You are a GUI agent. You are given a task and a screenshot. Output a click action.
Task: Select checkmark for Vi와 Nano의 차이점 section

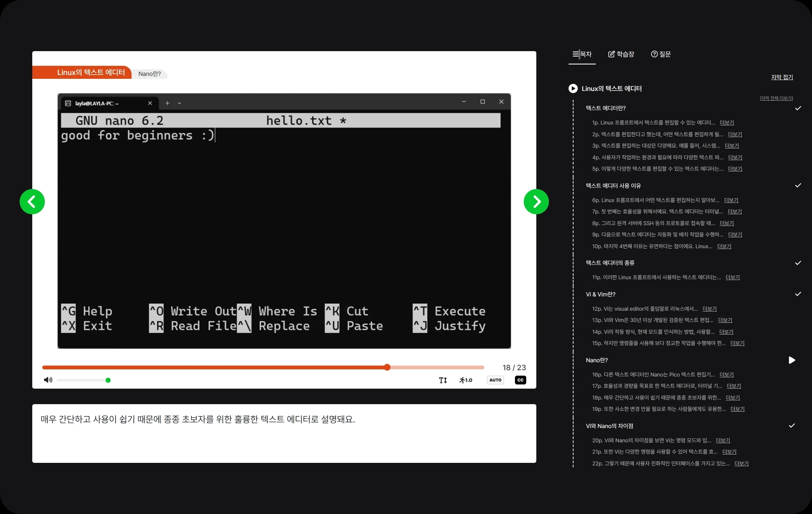[791, 426]
